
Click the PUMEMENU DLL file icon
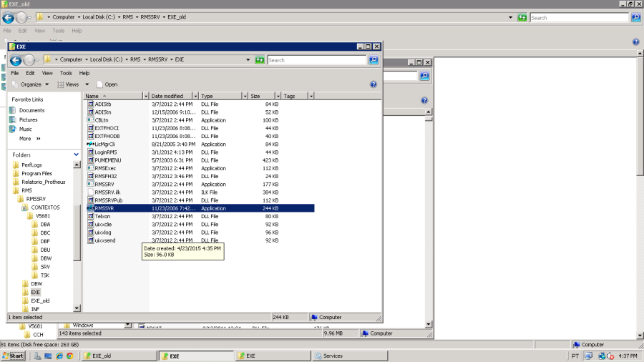(x=90, y=160)
